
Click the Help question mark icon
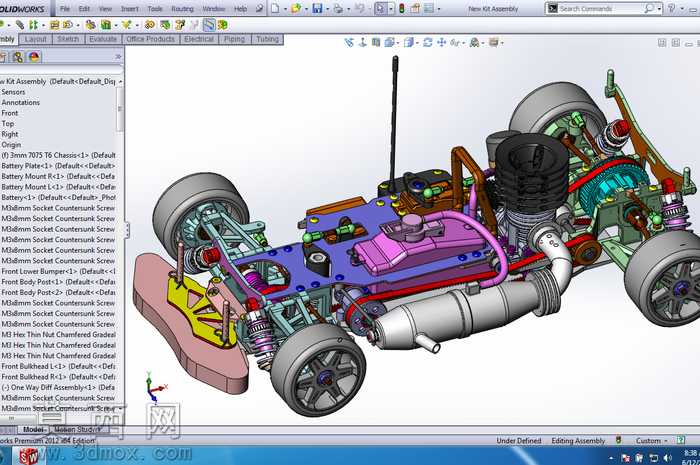coord(671,8)
